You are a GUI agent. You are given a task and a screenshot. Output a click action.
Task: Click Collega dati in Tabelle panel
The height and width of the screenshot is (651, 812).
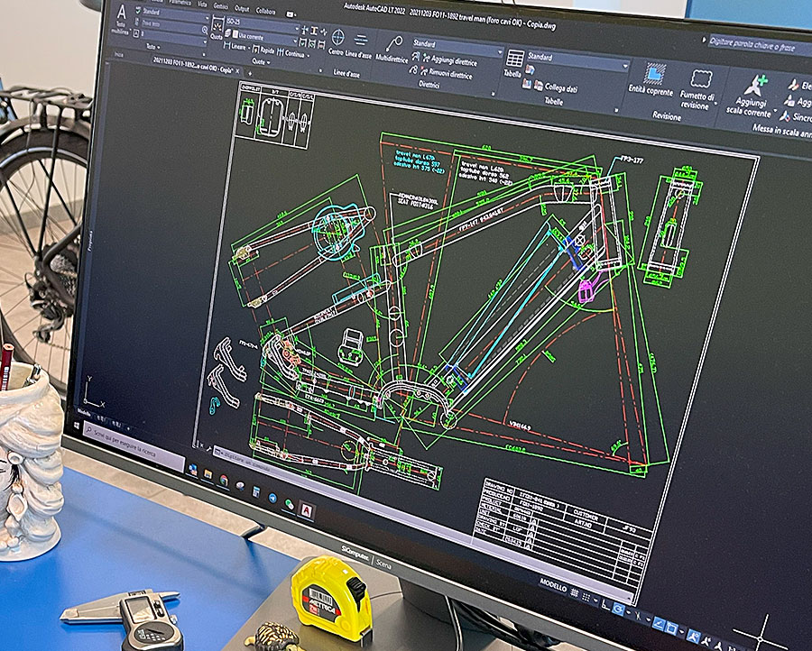click(x=556, y=87)
